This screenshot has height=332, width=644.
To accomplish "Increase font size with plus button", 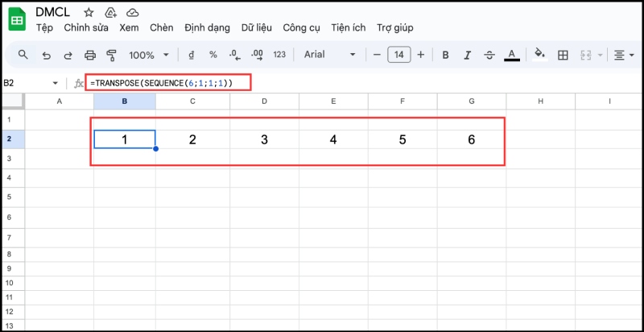I will point(420,55).
